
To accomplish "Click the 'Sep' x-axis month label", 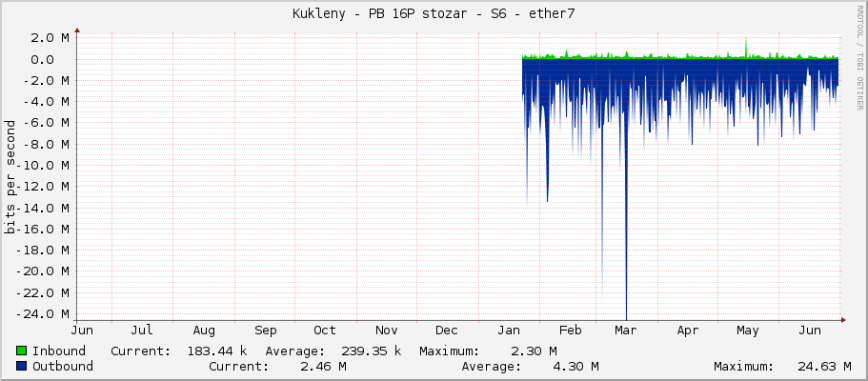I will [x=265, y=331].
